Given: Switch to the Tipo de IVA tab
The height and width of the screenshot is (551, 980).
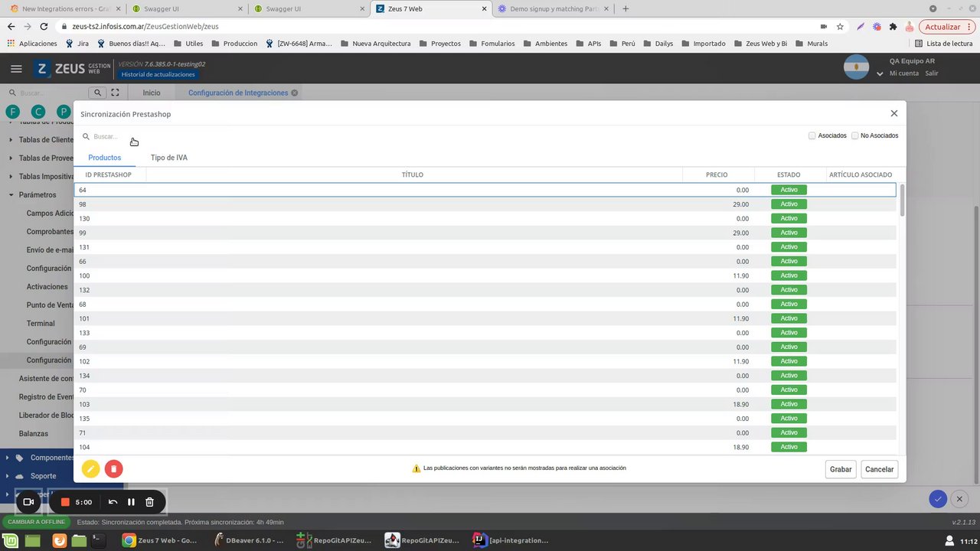Looking at the screenshot, I should click(168, 158).
